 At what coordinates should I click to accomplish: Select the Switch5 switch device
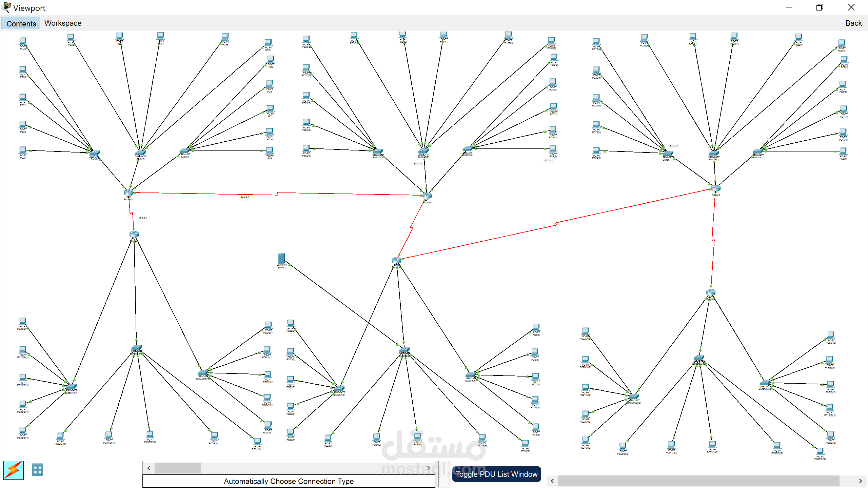coord(140,153)
